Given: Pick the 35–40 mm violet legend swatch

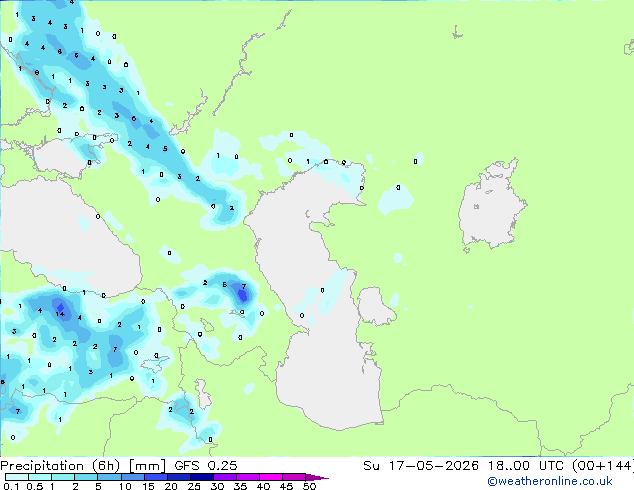Looking at the screenshot, I should pyautogui.click(x=247, y=477).
